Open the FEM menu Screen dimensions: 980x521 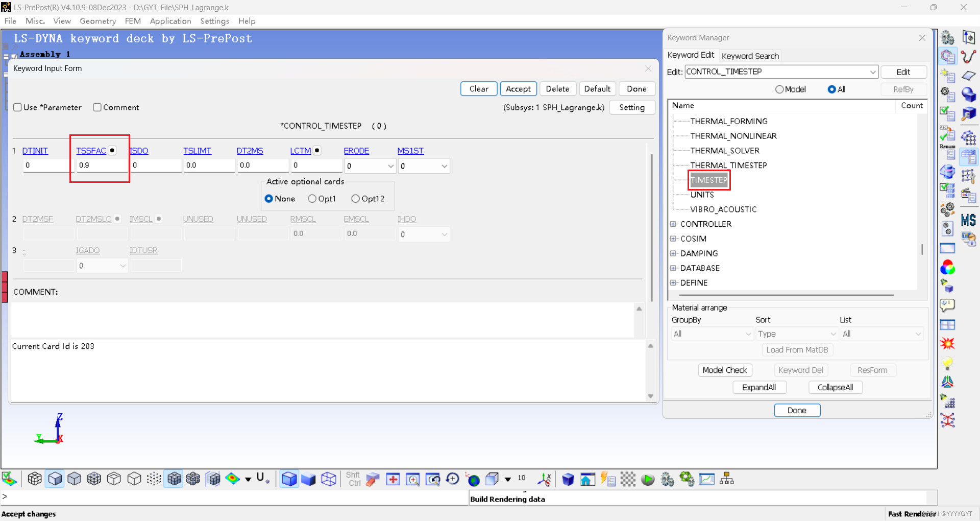[x=133, y=21]
